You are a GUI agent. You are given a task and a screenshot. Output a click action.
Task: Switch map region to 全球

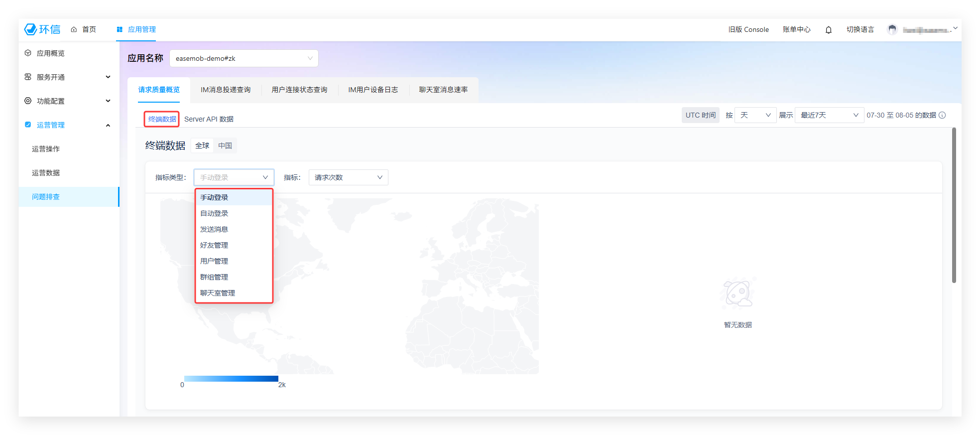coord(202,146)
